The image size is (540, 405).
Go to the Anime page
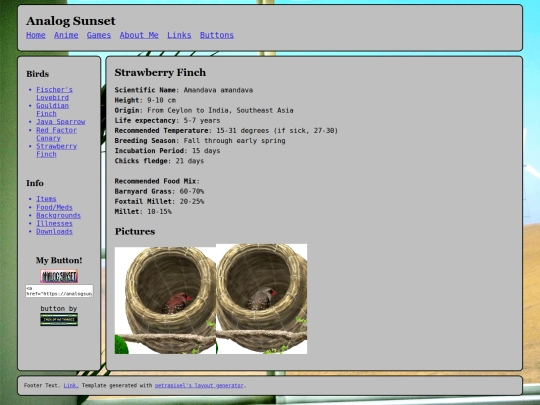66,35
